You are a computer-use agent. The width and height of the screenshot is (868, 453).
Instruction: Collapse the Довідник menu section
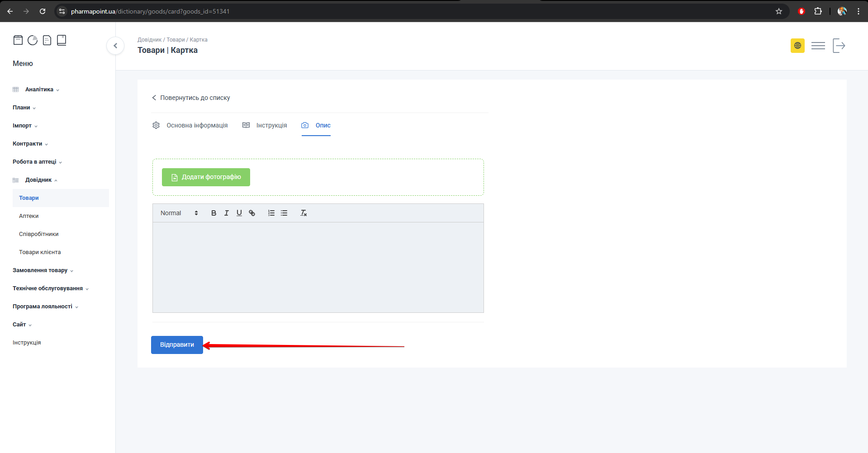point(38,180)
